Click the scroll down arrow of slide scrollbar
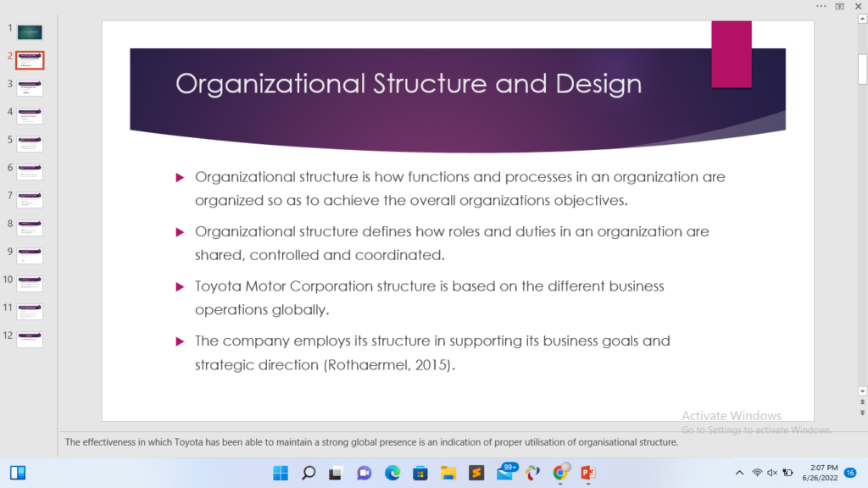 click(x=862, y=391)
